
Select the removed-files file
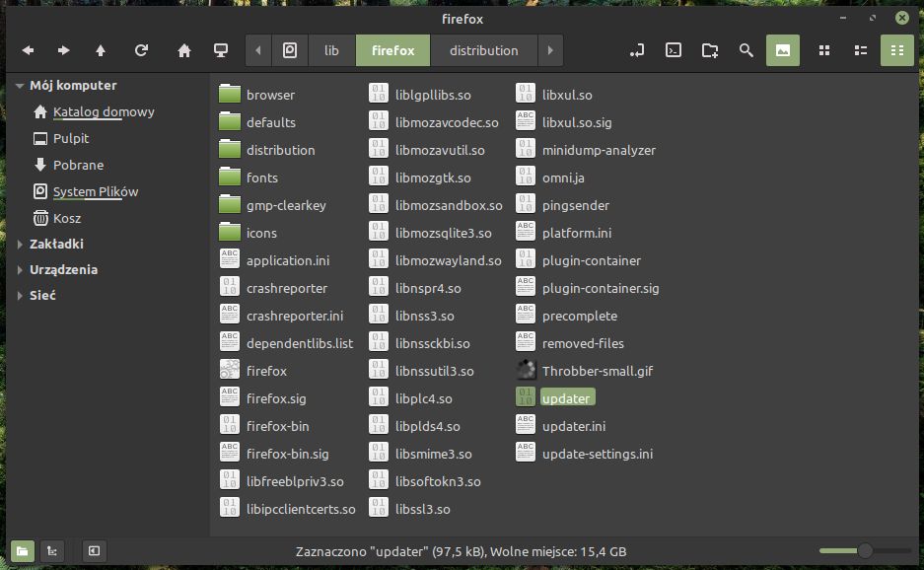[x=570, y=343]
